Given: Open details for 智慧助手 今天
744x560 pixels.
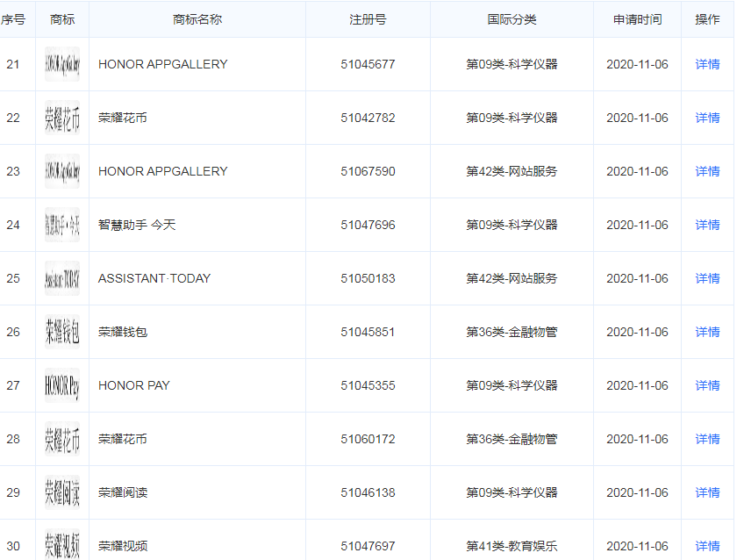Looking at the screenshot, I should pyautogui.click(x=707, y=225).
